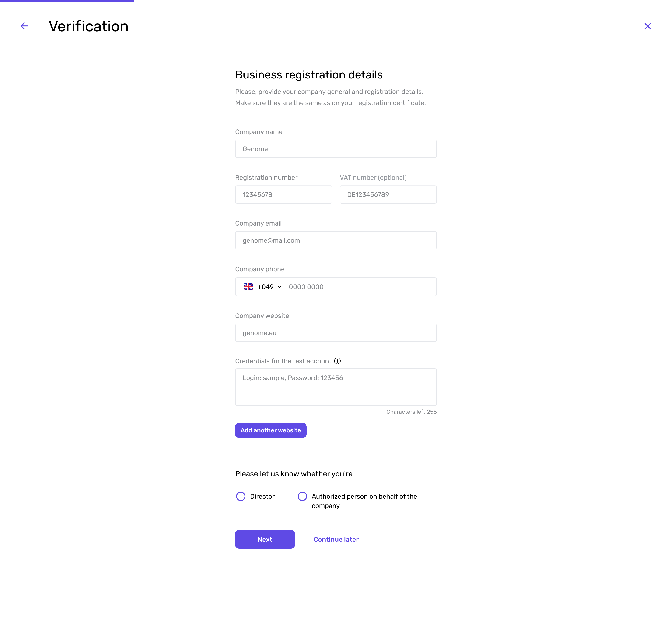Viewport: 672px width, 635px height.
Task: Click the Continue later link
Action: 336,539
